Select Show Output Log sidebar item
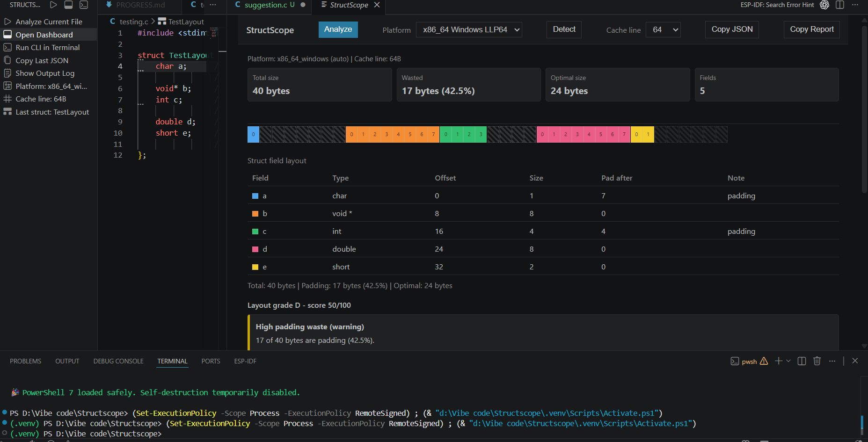This screenshot has width=868, height=442. (x=49, y=73)
